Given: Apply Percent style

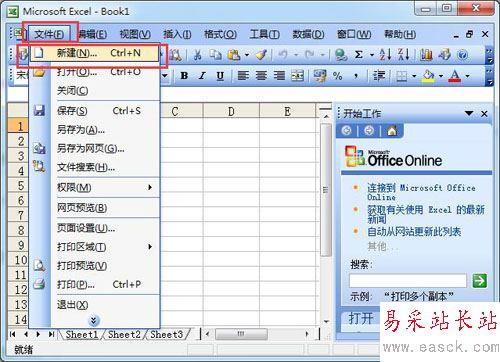Looking at the screenshot, I should [x=337, y=76].
